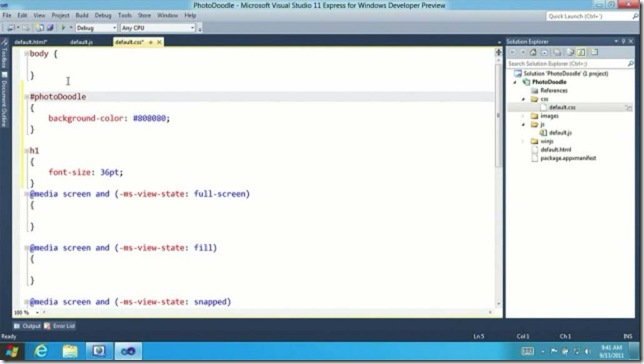Search Solution Explorer input field

click(567, 64)
